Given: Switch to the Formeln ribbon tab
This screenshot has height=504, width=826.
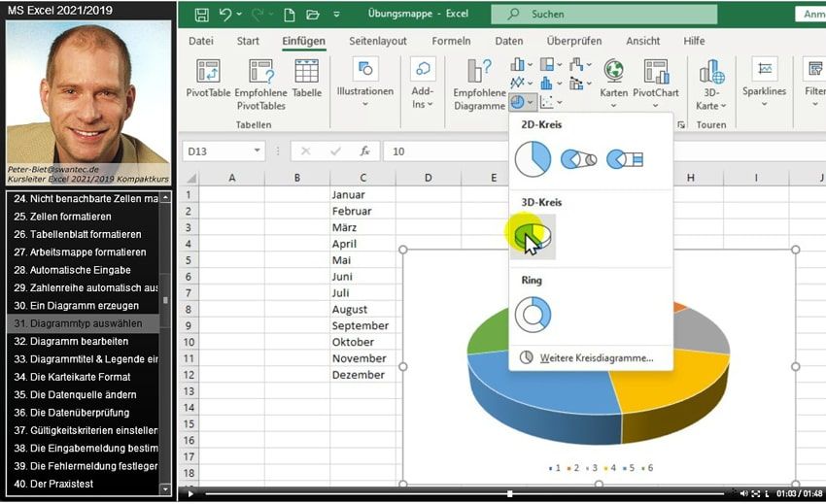Looking at the screenshot, I should (451, 41).
